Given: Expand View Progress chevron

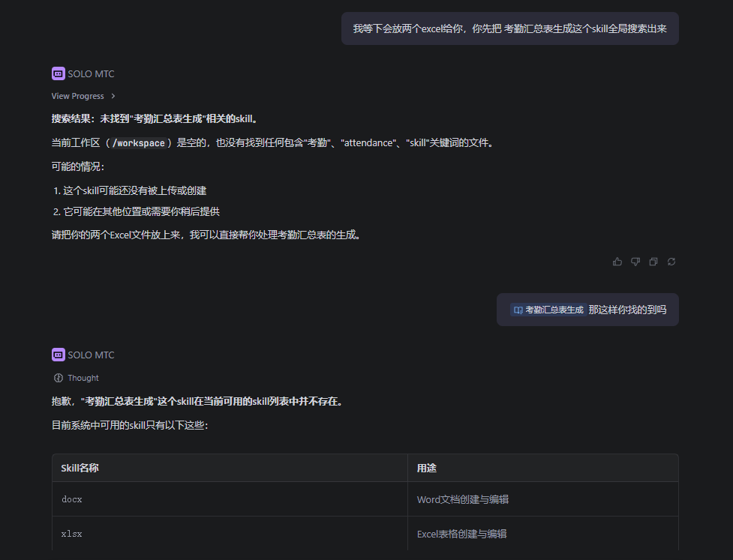Looking at the screenshot, I should pos(113,96).
